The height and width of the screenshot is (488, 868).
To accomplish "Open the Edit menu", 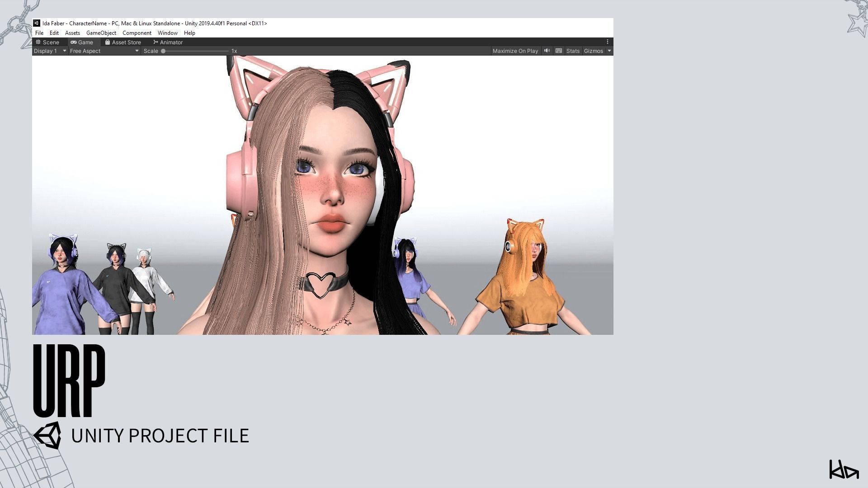I will click(54, 33).
